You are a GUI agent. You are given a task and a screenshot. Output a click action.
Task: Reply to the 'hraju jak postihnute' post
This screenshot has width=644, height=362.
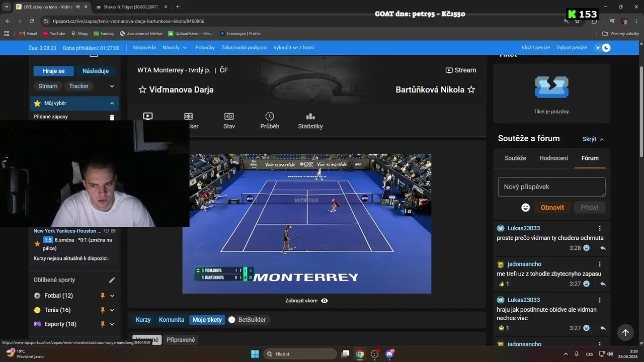pos(603,328)
